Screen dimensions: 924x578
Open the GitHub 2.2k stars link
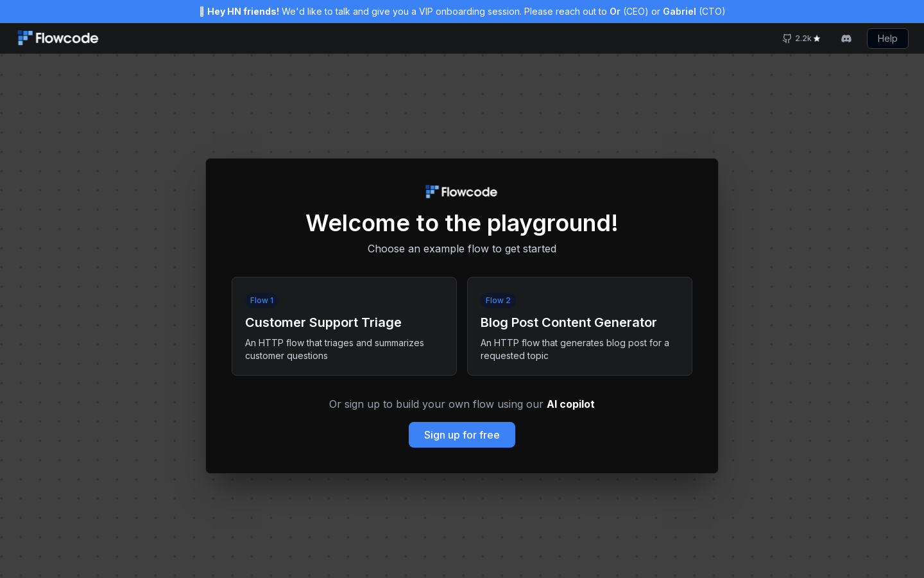pos(801,39)
